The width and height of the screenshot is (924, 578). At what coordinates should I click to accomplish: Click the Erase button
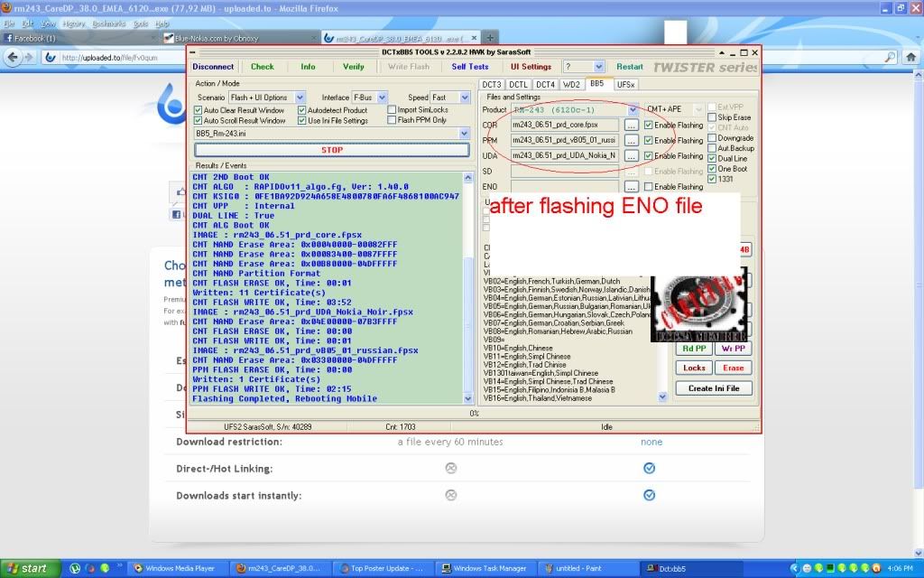733,368
